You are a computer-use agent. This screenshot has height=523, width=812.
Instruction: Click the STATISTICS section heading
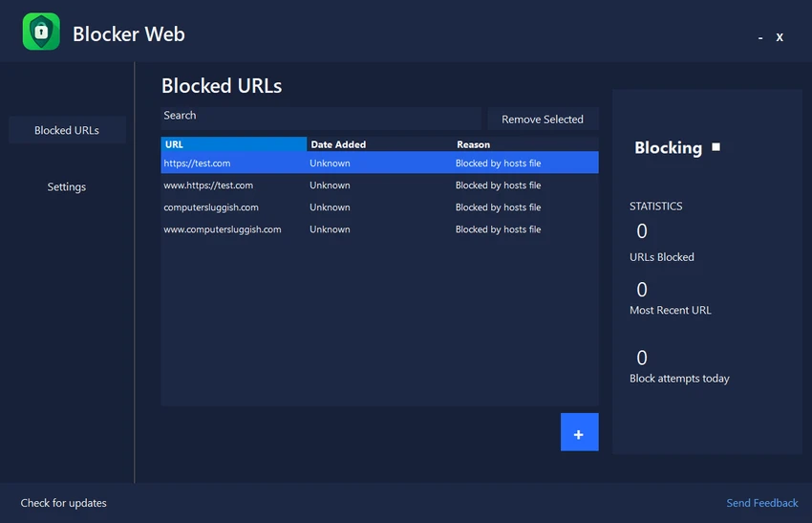(655, 207)
